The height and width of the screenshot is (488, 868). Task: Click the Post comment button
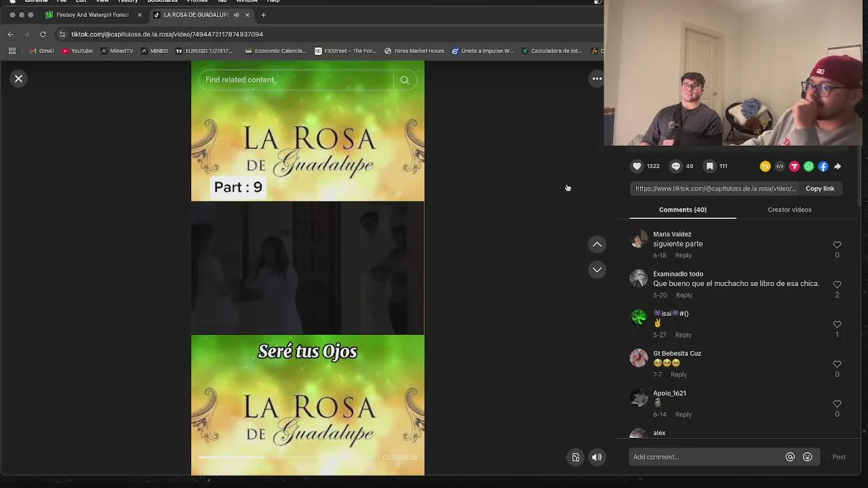(839, 457)
